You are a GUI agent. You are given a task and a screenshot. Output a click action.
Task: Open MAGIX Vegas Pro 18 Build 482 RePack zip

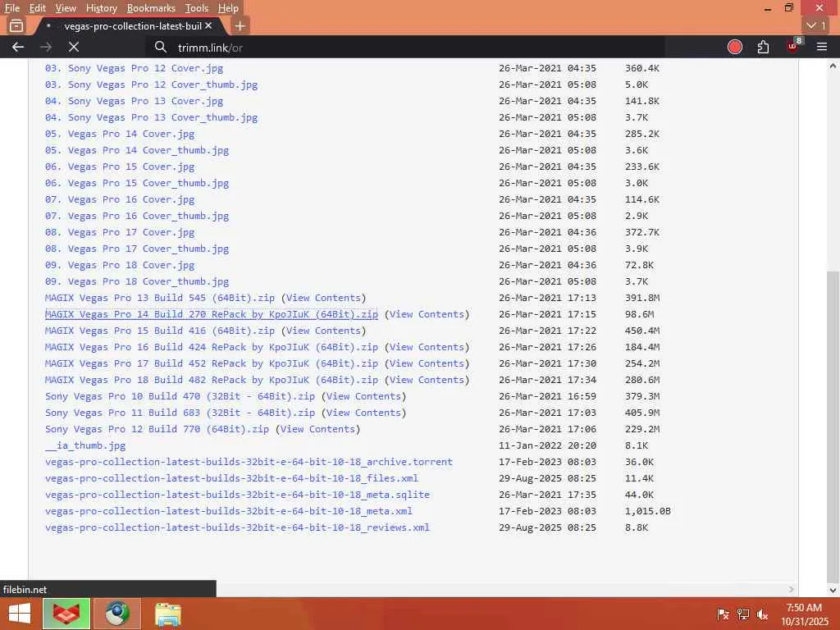(211, 380)
